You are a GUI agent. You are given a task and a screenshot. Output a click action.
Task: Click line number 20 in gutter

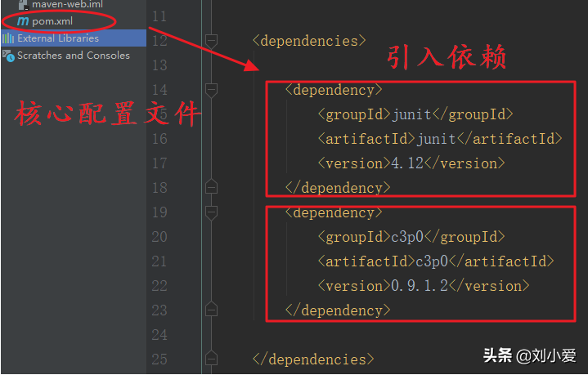[x=159, y=237]
